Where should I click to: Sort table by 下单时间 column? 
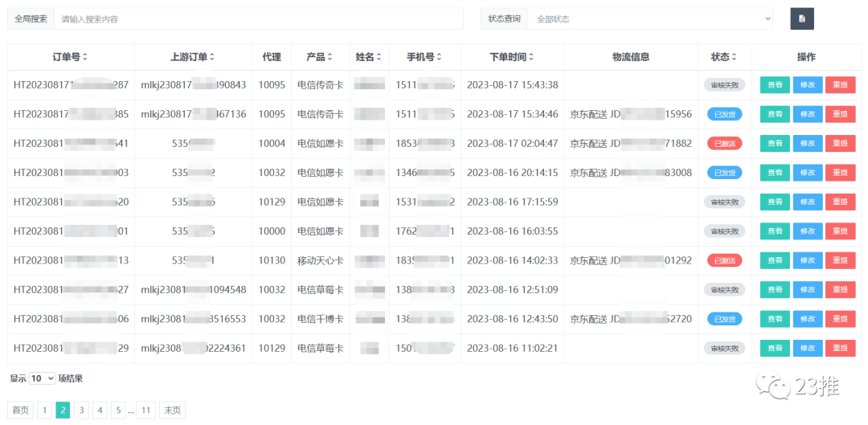click(512, 57)
